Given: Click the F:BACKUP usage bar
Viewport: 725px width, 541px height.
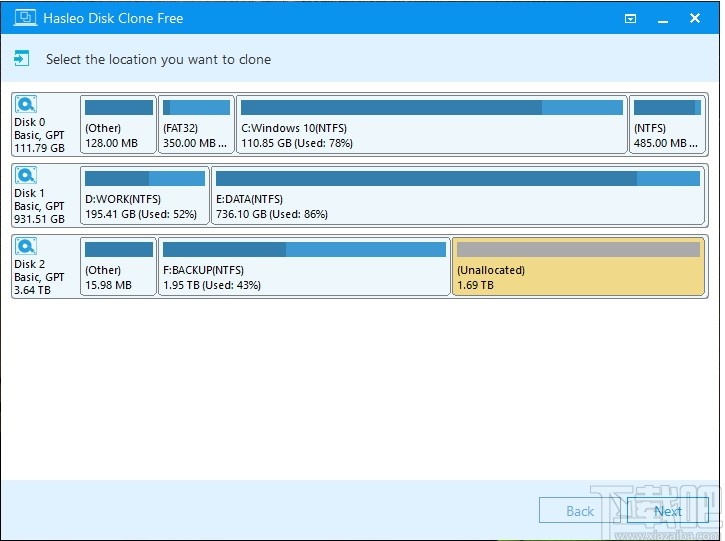Looking at the screenshot, I should (x=304, y=250).
